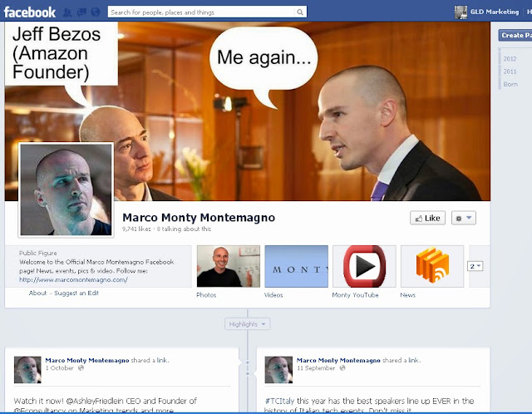Open the notifications globe icon
532x414 pixels.
pyautogui.click(x=96, y=12)
